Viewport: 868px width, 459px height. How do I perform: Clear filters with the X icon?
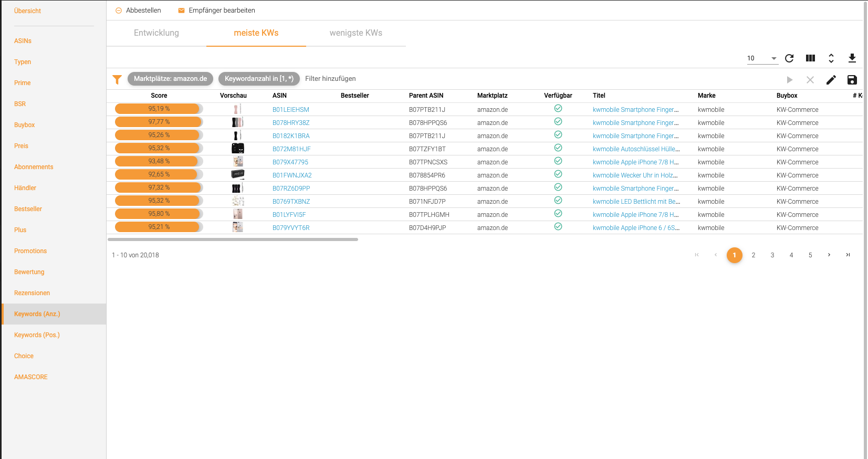(810, 80)
